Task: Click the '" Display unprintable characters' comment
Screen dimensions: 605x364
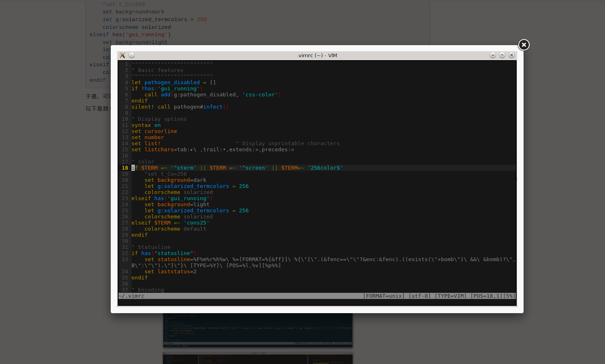Action: point(288,144)
